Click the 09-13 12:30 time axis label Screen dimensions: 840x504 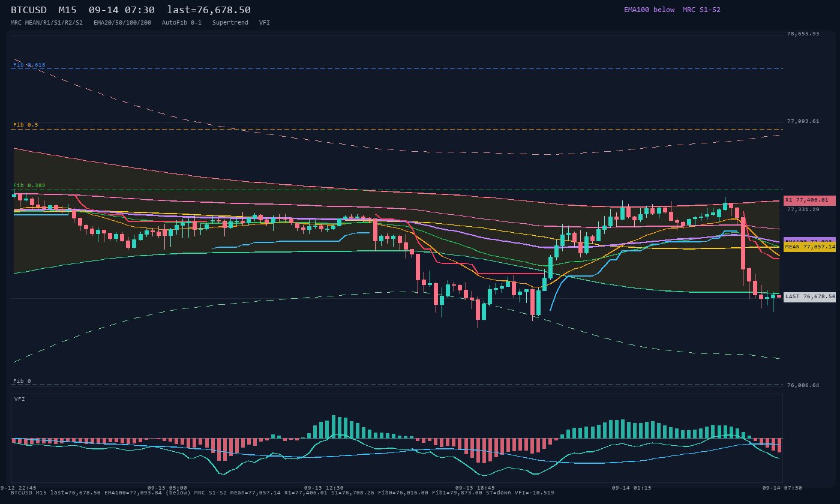[x=324, y=488]
